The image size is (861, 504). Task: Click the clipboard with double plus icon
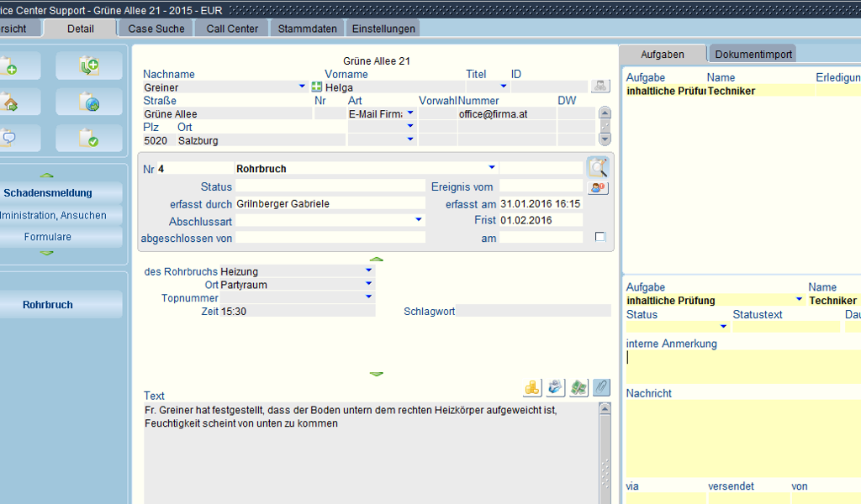click(88, 66)
